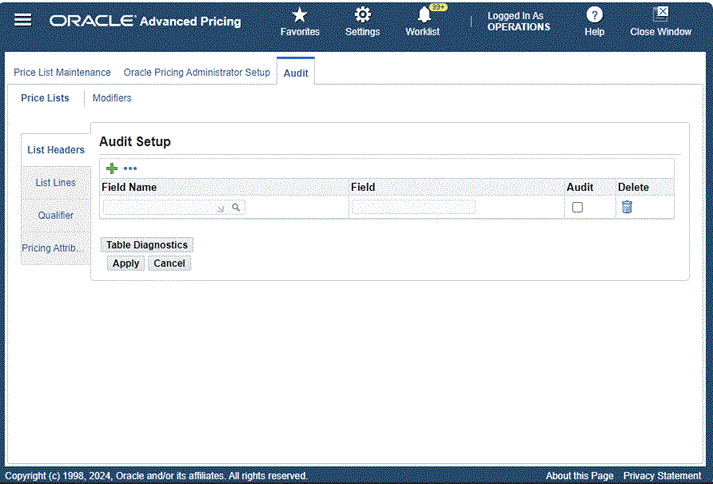Click the Audit Setup heading
This screenshot has width=713, height=484.
135,141
